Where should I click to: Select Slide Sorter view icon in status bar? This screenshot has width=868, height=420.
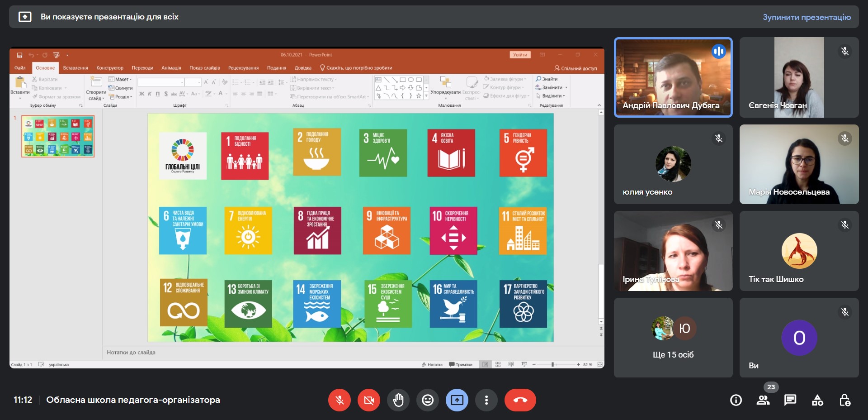pos(498,364)
